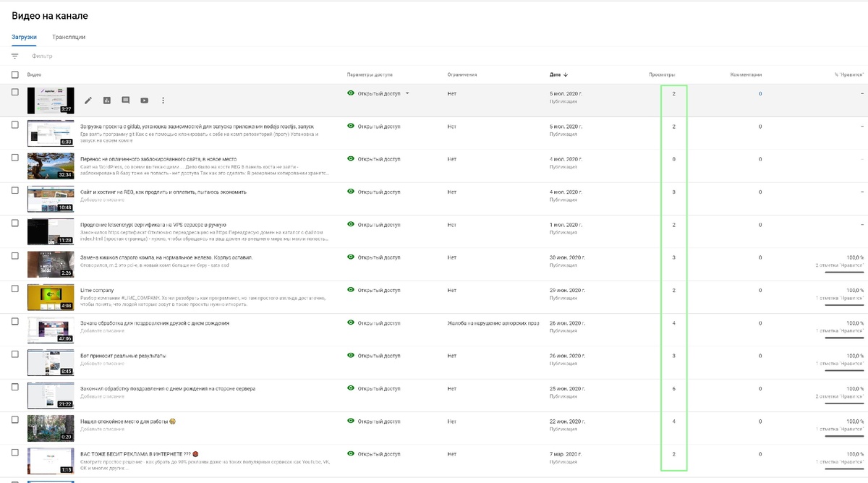Open the comments icon for hovered video
The height and width of the screenshot is (483, 868).
coord(126,101)
